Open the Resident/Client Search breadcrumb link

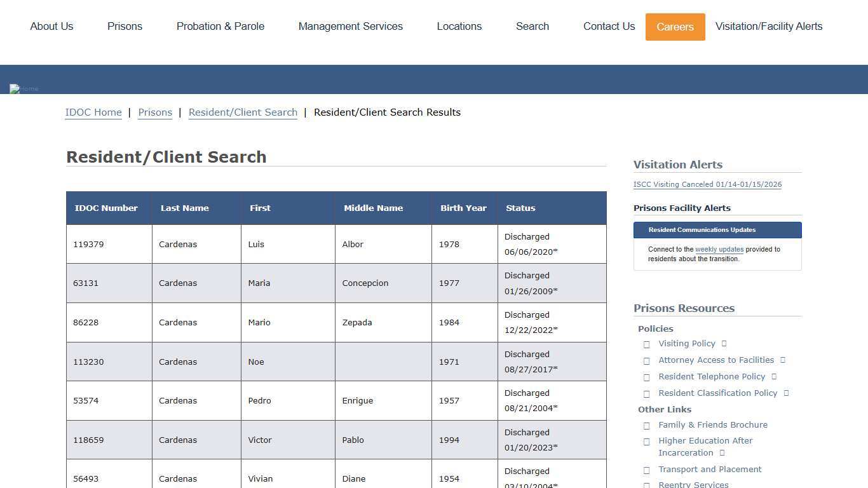click(243, 112)
